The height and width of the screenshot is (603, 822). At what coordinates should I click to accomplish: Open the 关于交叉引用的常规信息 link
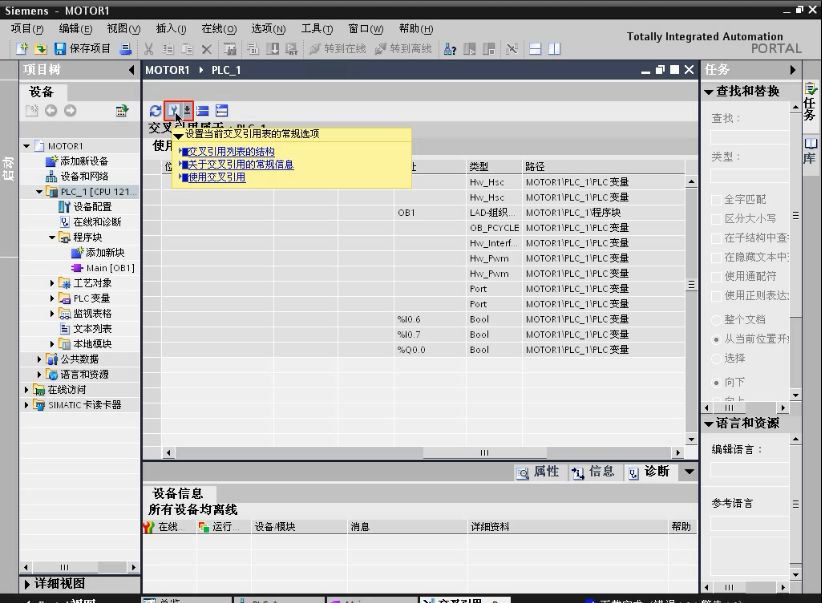pos(241,164)
